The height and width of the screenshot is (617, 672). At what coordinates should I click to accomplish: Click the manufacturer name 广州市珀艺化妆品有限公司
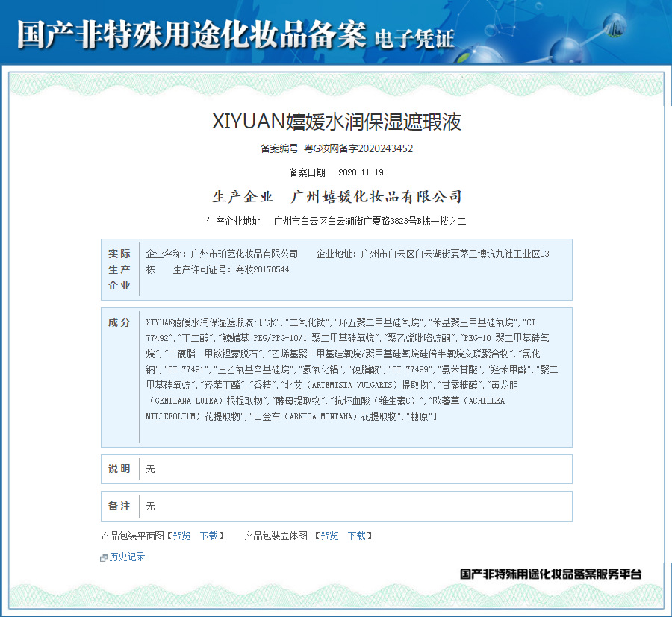click(x=244, y=254)
